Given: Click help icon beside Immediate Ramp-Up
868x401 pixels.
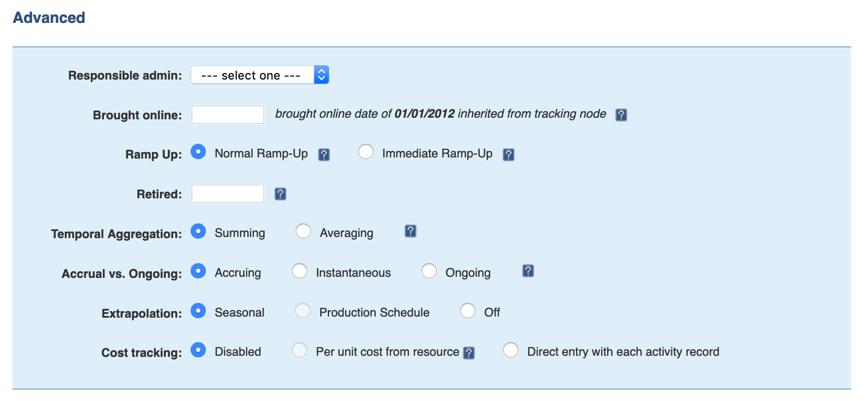Looking at the screenshot, I should tap(508, 155).
